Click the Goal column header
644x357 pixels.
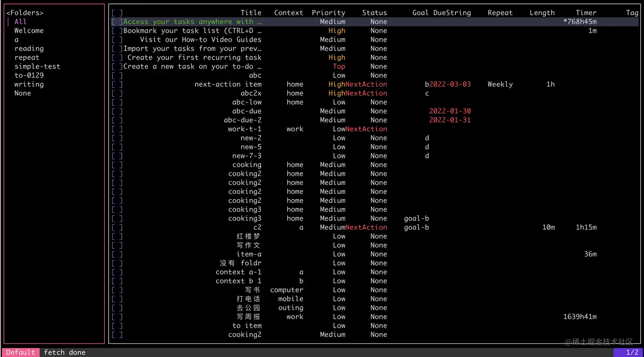point(420,13)
